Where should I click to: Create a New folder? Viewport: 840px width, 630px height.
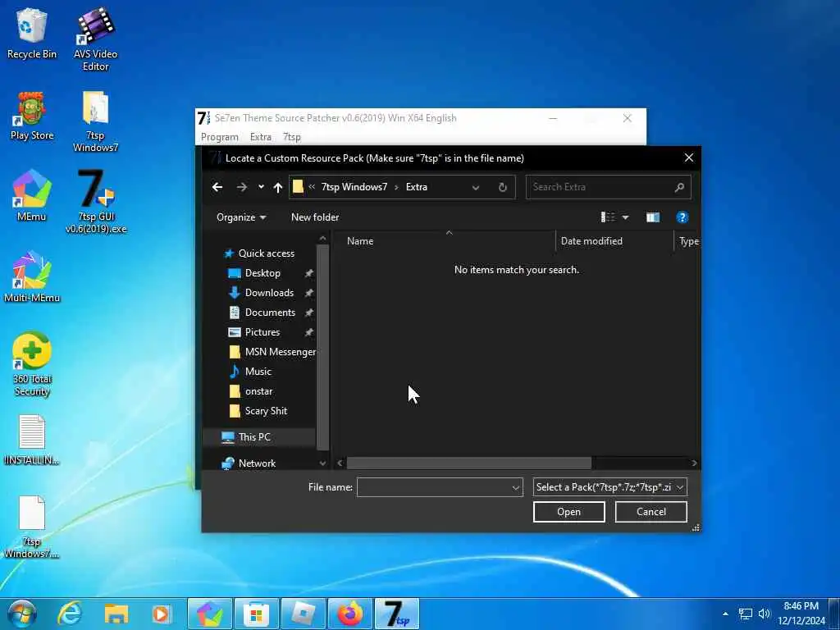(315, 217)
